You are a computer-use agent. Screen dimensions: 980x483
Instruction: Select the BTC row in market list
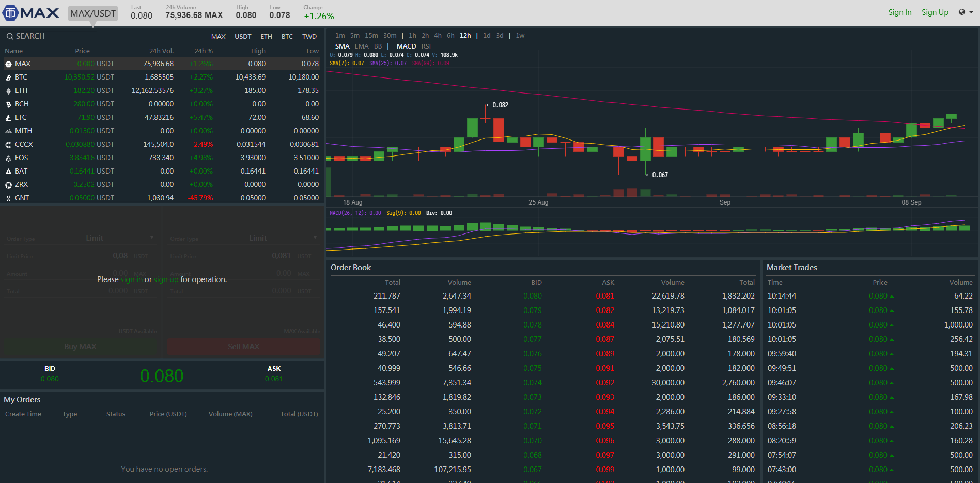point(162,77)
